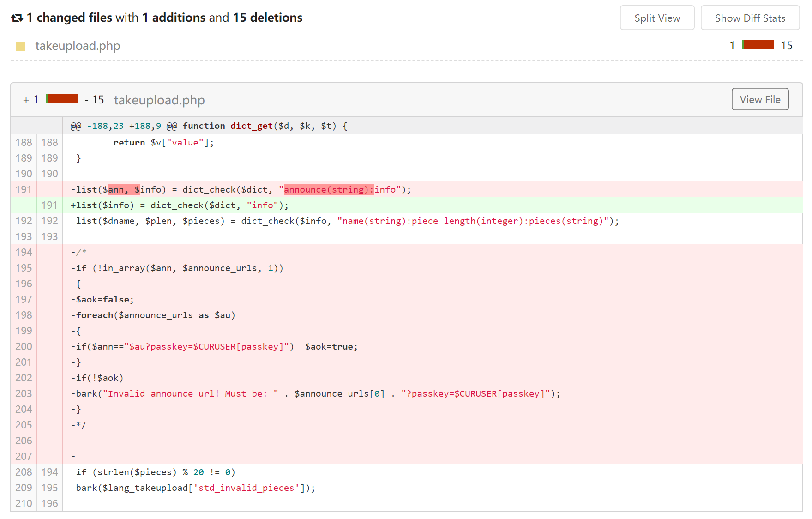
Task: Click the bark 'Invalid announce url!' line
Action: coord(433,393)
